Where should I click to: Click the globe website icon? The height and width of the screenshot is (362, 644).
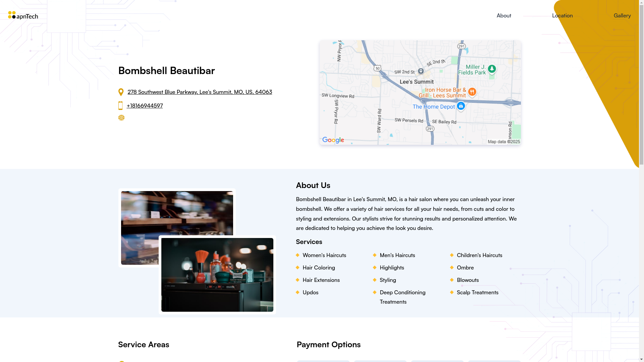click(x=121, y=118)
